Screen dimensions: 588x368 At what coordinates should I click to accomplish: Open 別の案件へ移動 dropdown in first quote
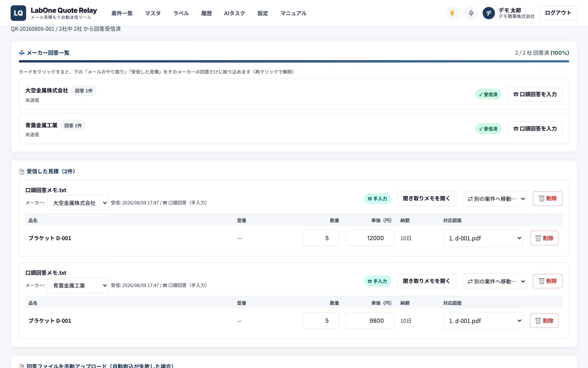tap(495, 199)
